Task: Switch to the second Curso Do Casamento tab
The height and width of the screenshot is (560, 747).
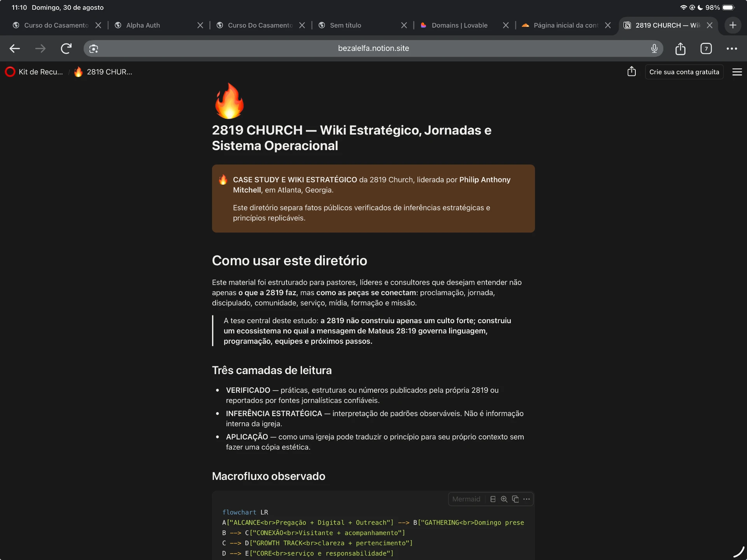Action: [260, 25]
